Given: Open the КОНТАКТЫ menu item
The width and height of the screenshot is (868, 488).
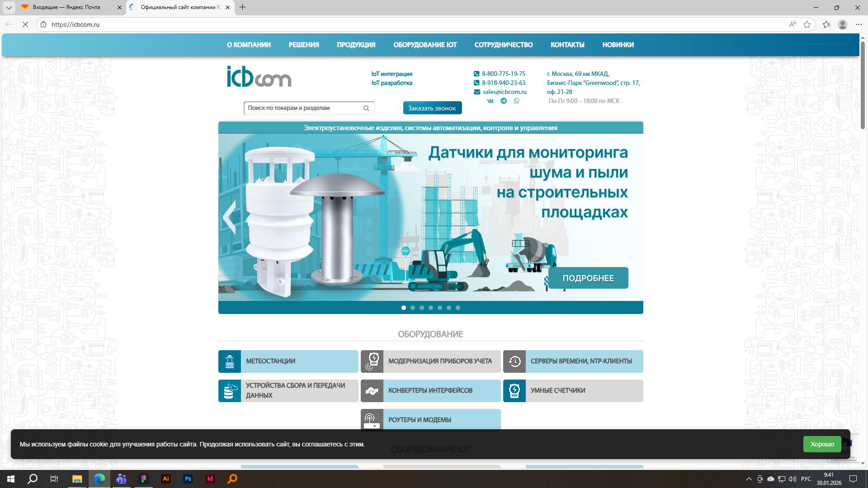Looking at the screenshot, I should [x=567, y=45].
